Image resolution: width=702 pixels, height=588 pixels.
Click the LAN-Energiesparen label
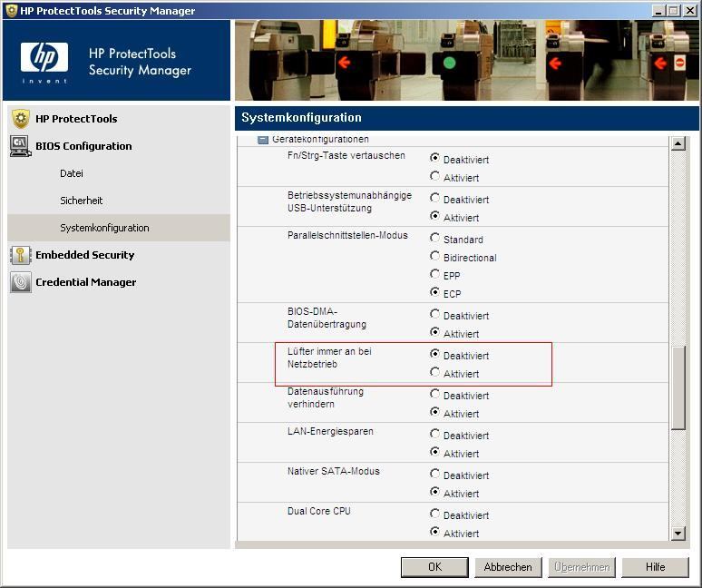(330, 431)
